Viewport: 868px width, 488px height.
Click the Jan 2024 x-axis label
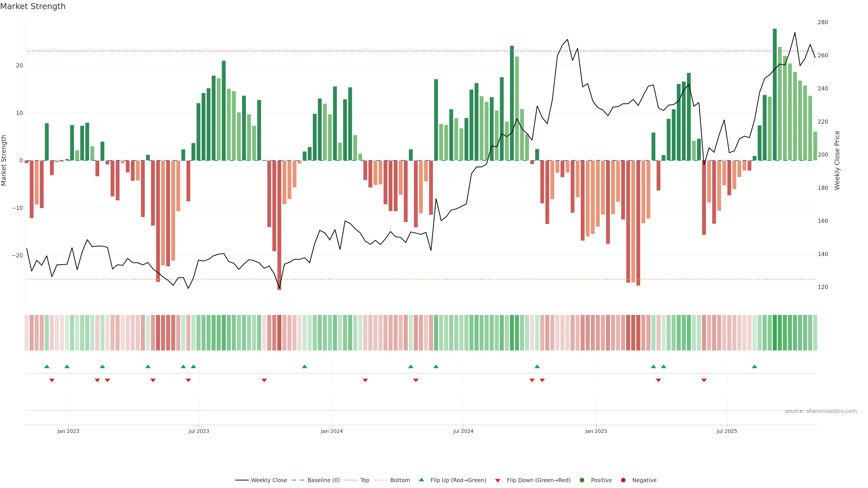pyautogui.click(x=332, y=431)
